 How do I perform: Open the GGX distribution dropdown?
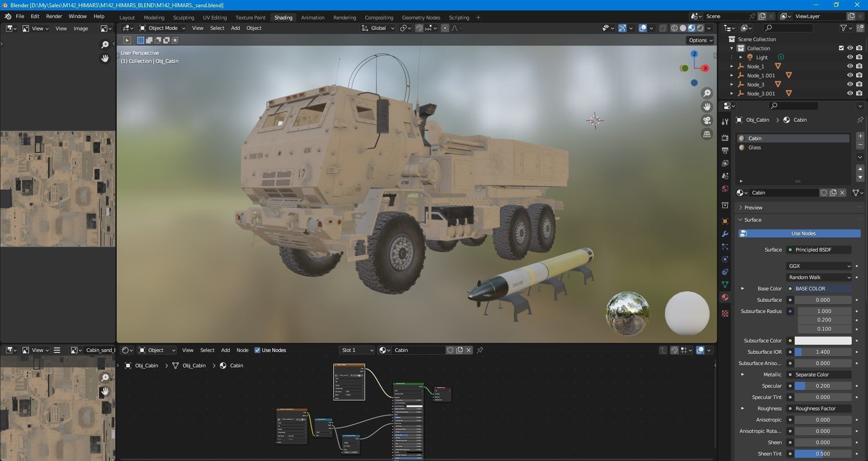[819, 266]
